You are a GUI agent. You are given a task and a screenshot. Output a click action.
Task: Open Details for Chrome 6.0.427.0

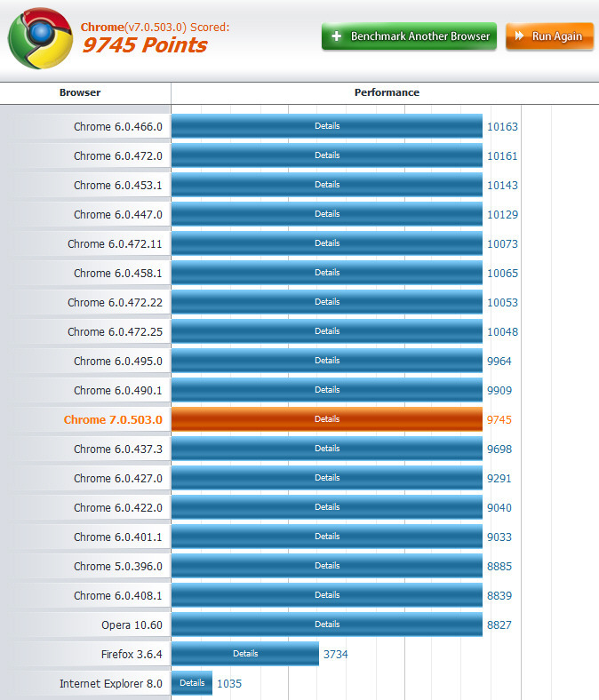327,478
